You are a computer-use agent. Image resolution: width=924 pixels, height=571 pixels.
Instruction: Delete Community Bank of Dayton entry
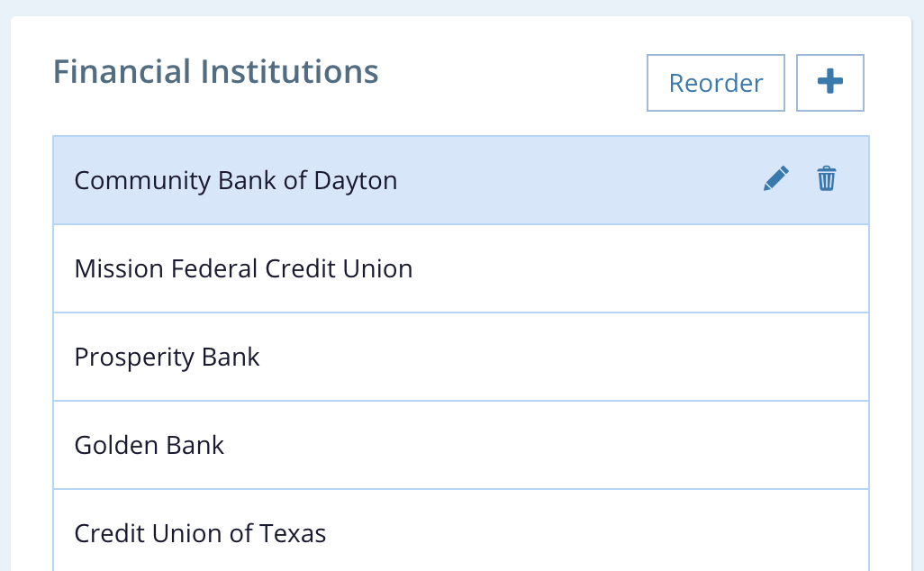pyautogui.click(x=827, y=179)
